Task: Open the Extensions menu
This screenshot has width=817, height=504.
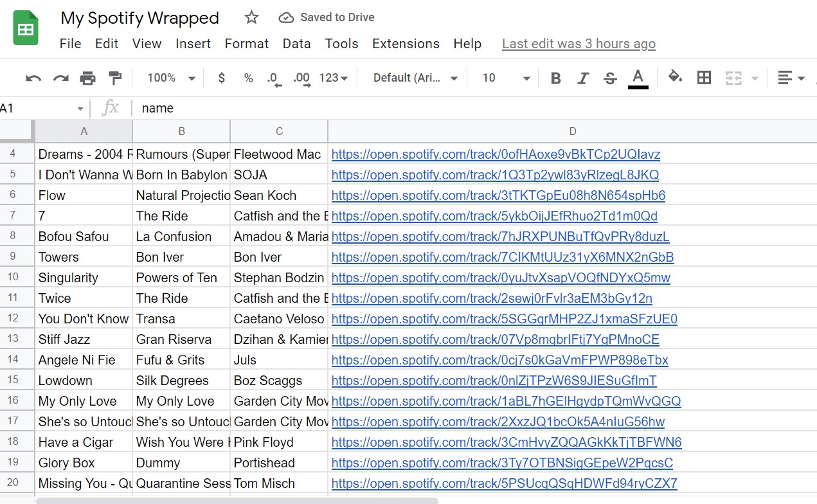Action: click(x=406, y=44)
